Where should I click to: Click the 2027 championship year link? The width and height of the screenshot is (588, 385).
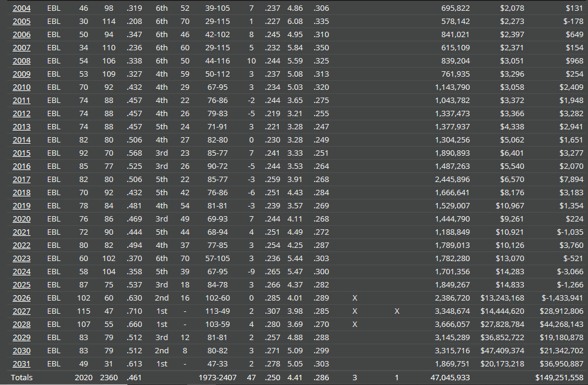(22, 311)
